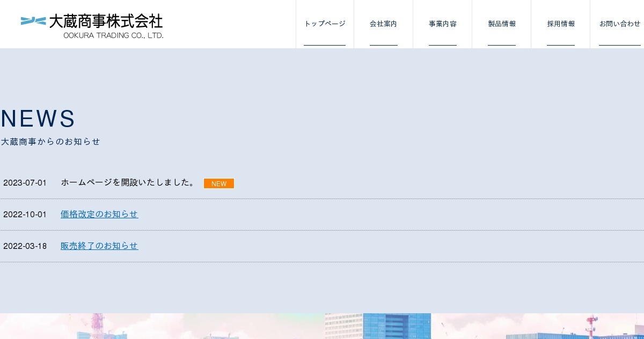The width and height of the screenshot is (644, 339).
Task: Open the トップページ menu item
Action: (x=325, y=24)
